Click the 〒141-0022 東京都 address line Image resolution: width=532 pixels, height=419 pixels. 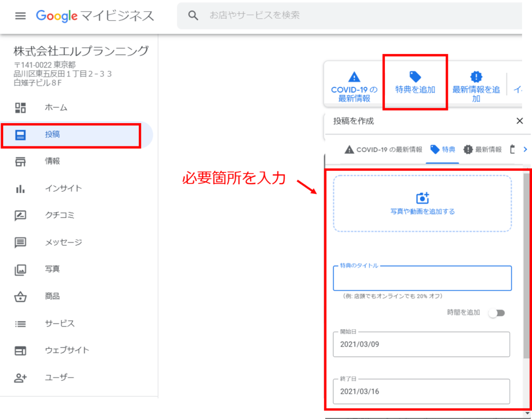click(x=45, y=64)
